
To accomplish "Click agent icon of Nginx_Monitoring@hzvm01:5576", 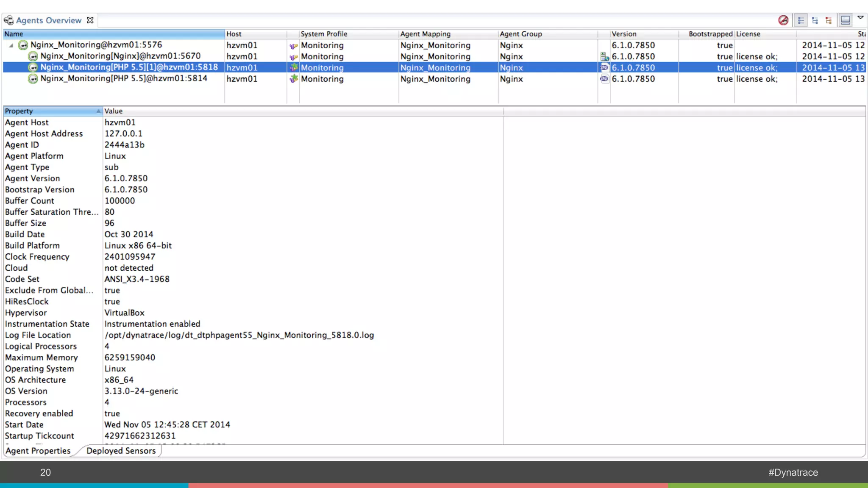I will point(23,45).
